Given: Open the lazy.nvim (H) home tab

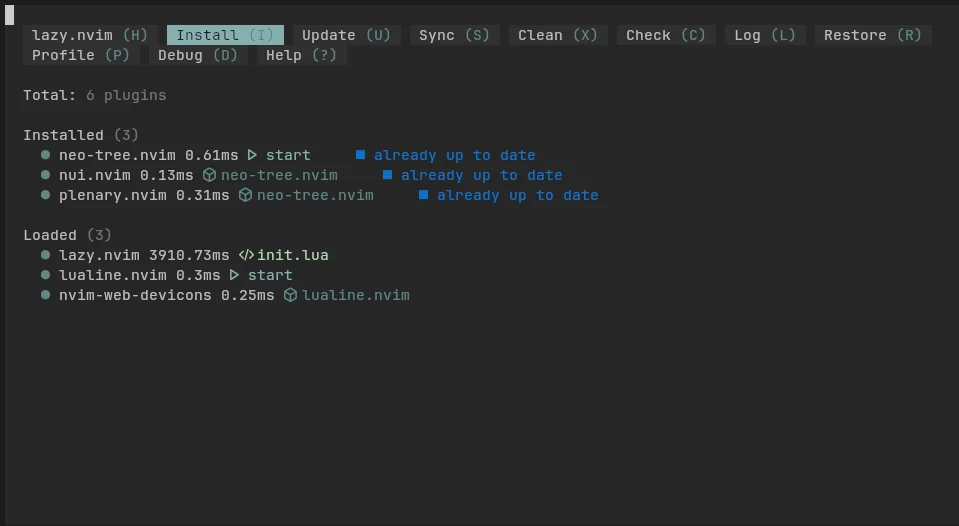Looking at the screenshot, I should click(x=90, y=35).
